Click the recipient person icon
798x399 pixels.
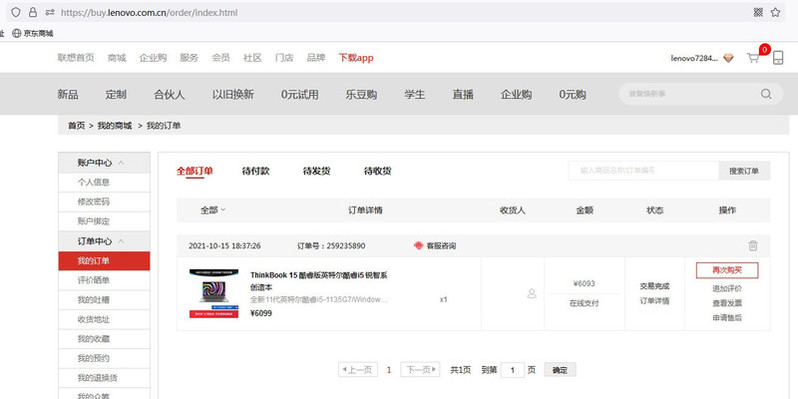(x=532, y=294)
